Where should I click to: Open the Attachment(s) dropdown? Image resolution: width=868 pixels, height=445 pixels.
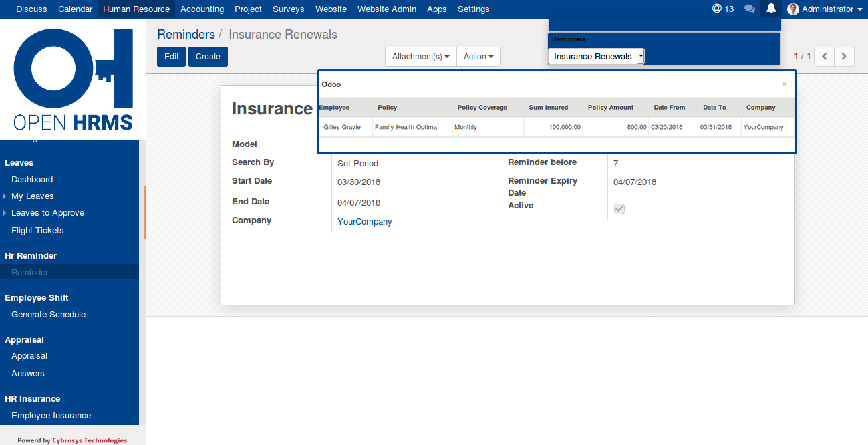point(420,57)
